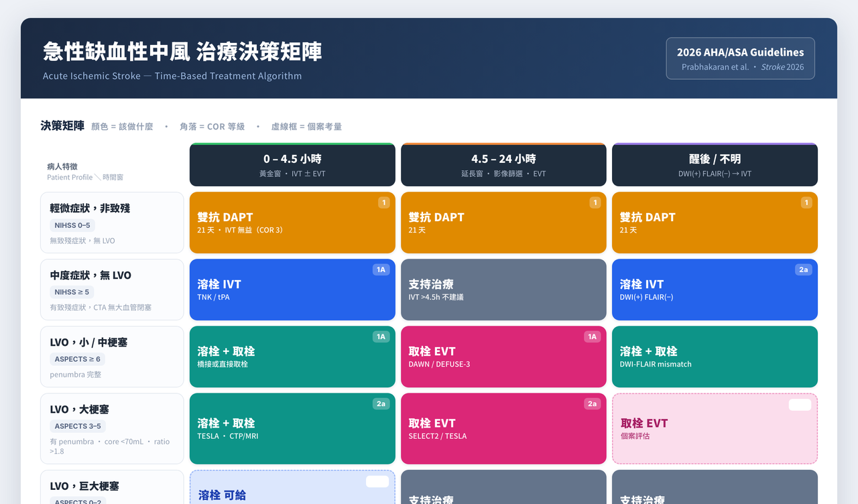The width and height of the screenshot is (858, 504).
Task: Open the 溶栓 + 取栓 橋接或直接取栓 card
Action: tap(292, 357)
